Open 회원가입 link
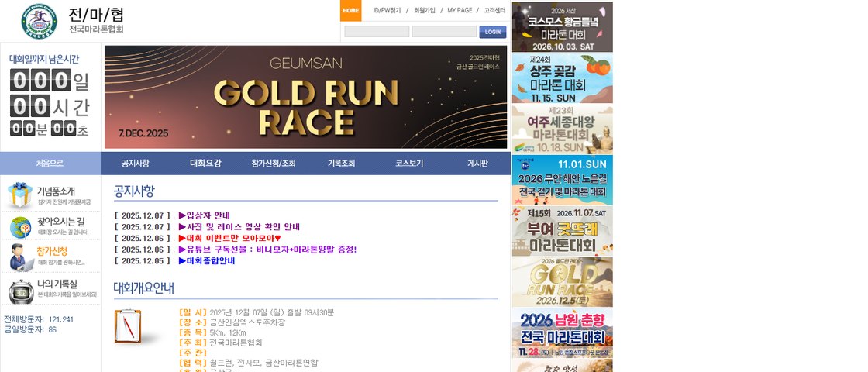 coord(425,11)
